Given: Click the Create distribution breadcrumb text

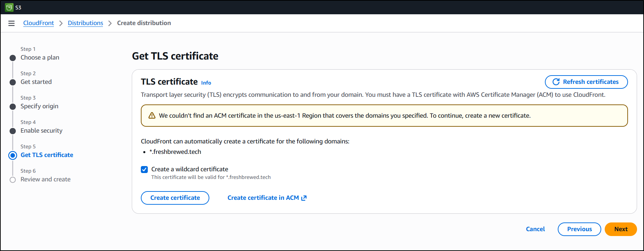Looking at the screenshot, I should [x=144, y=23].
